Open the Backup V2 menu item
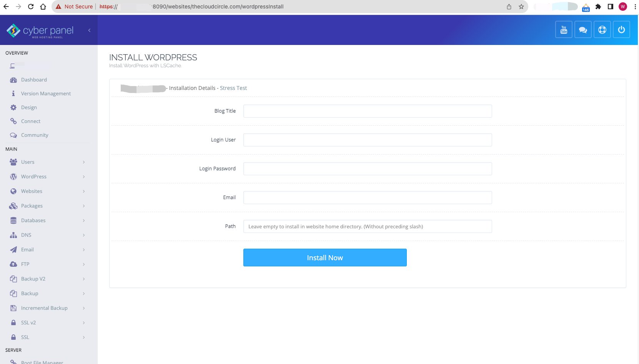Screen dimensions: 639x364 tap(33, 279)
